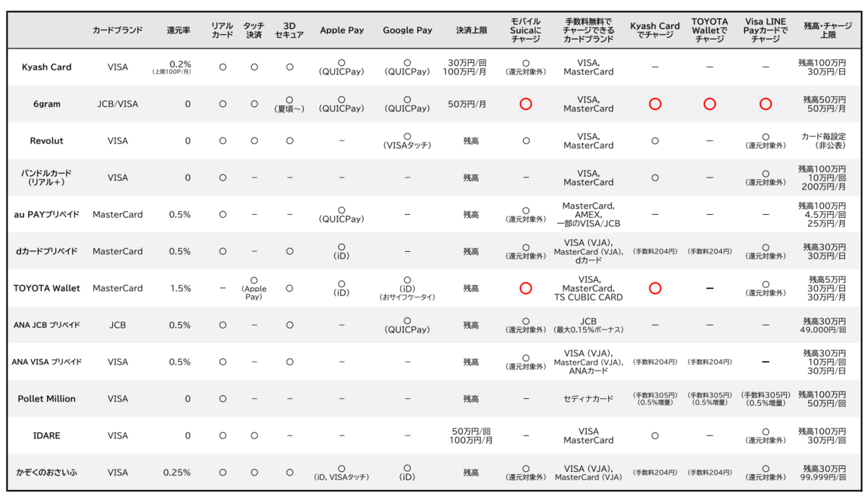Click red circle in 6gram TOYOTA Wallet column

(710, 103)
